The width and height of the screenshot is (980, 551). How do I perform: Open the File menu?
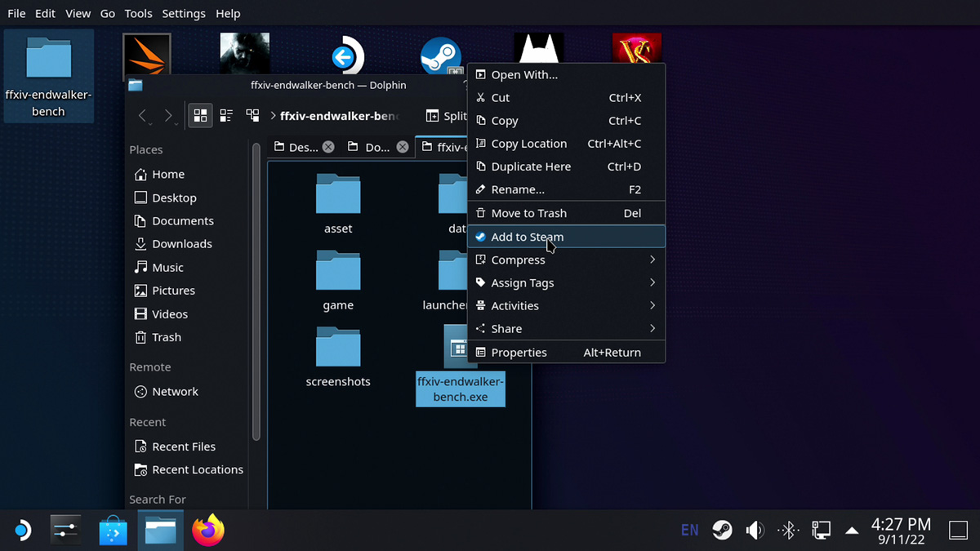(16, 13)
